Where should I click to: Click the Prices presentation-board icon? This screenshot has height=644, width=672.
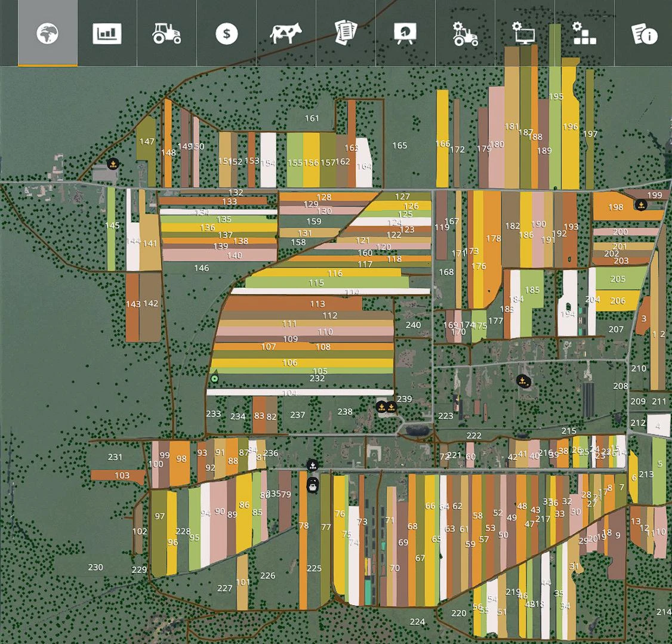click(405, 34)
